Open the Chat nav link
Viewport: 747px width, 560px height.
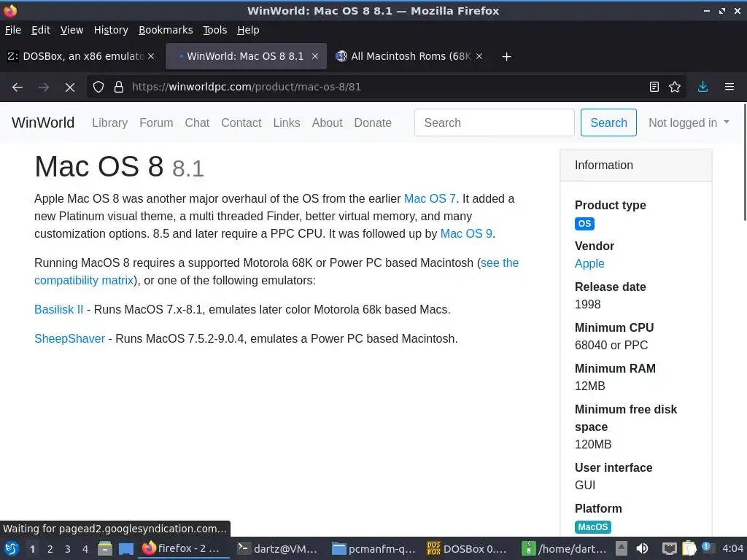(197, 122)
